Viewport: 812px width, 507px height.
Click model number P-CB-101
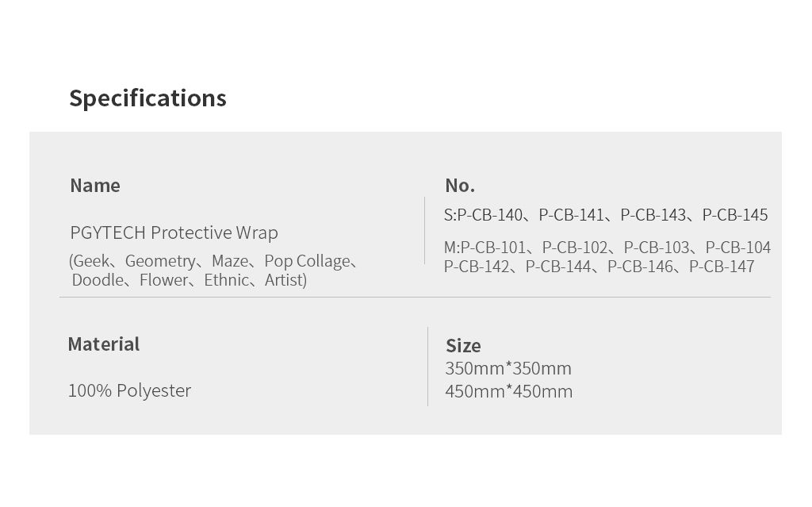coord(493,248)
